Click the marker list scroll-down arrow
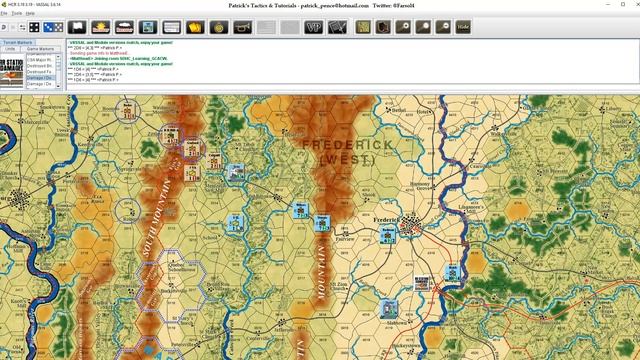640x360 pixels. 58,86
